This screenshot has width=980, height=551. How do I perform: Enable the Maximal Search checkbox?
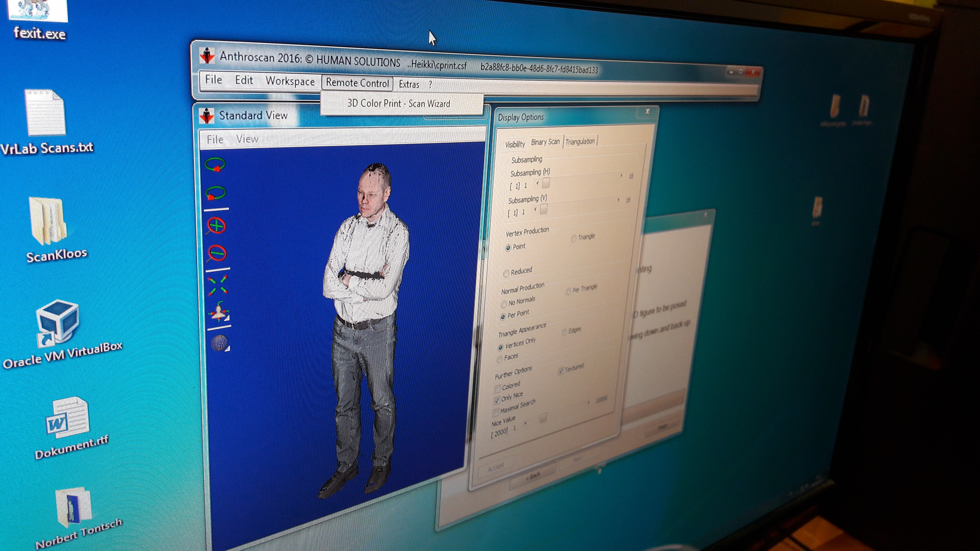496,412
